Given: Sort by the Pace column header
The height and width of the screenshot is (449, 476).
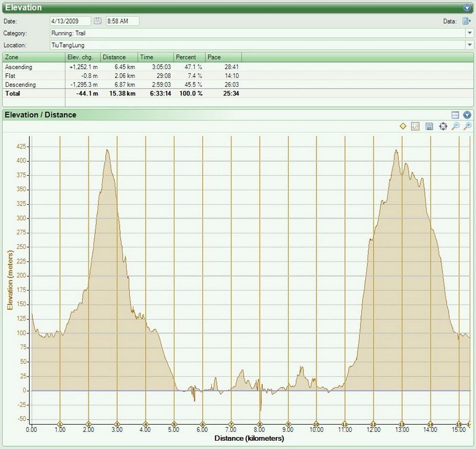Looking at the screenshot, I should pyautogui.click(x=223, y=57).
